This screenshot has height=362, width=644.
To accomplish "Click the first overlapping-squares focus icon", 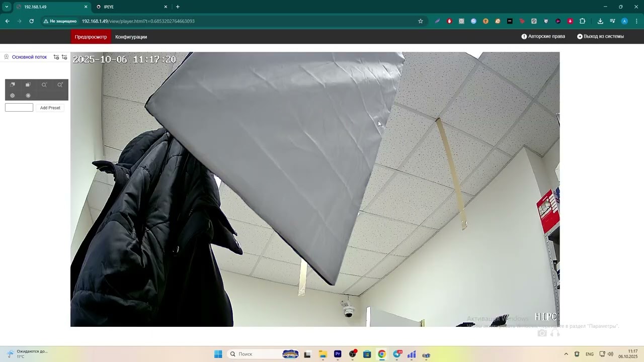I will click(x=13, y=85).
